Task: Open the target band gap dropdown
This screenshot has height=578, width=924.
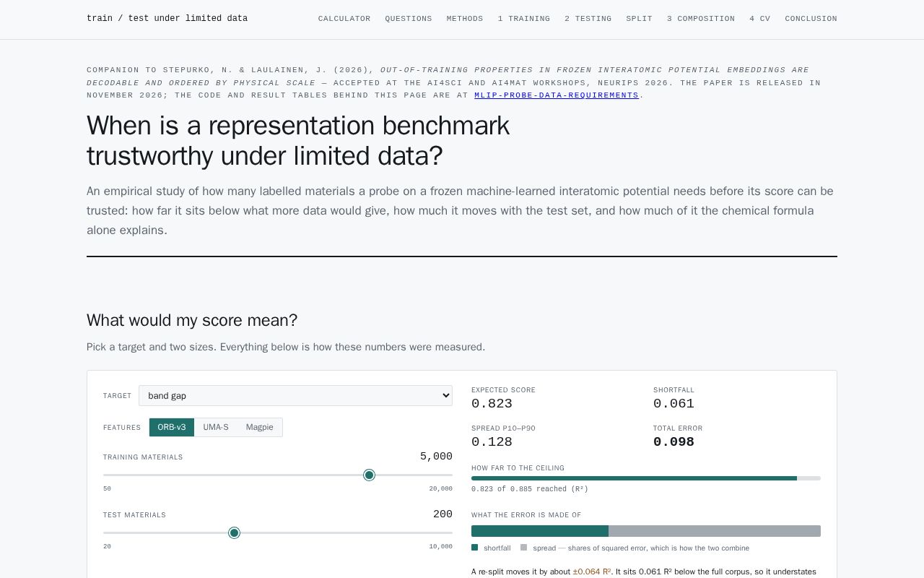Action: [295, 395]
